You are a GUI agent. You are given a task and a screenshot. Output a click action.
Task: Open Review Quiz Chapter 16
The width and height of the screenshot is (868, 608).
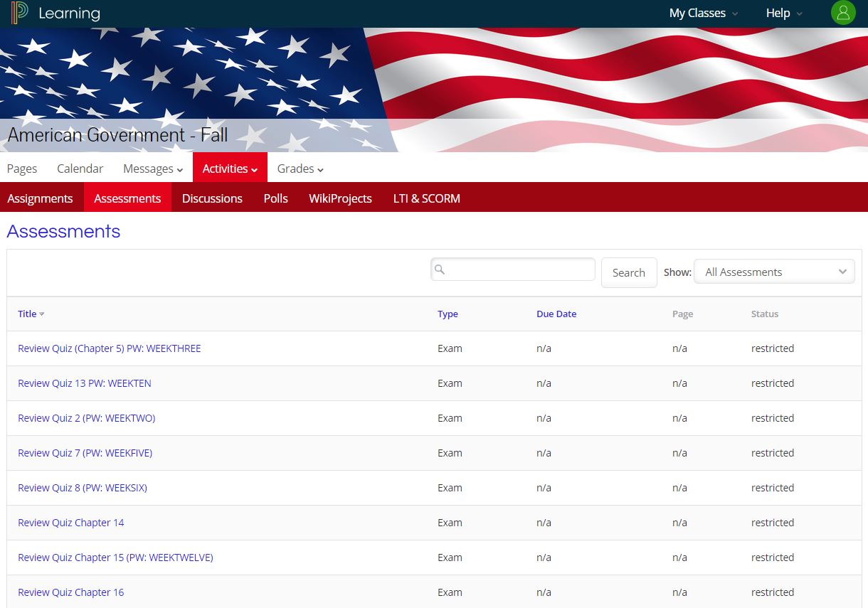click(x=71, y=592)
